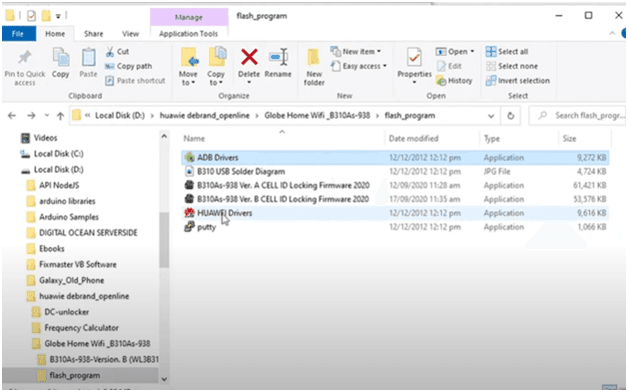Screen dimensions: 628x392
Task: Select B310 USB Solder Diagram file
Action: pyautogui.click(x=395, y=172)
